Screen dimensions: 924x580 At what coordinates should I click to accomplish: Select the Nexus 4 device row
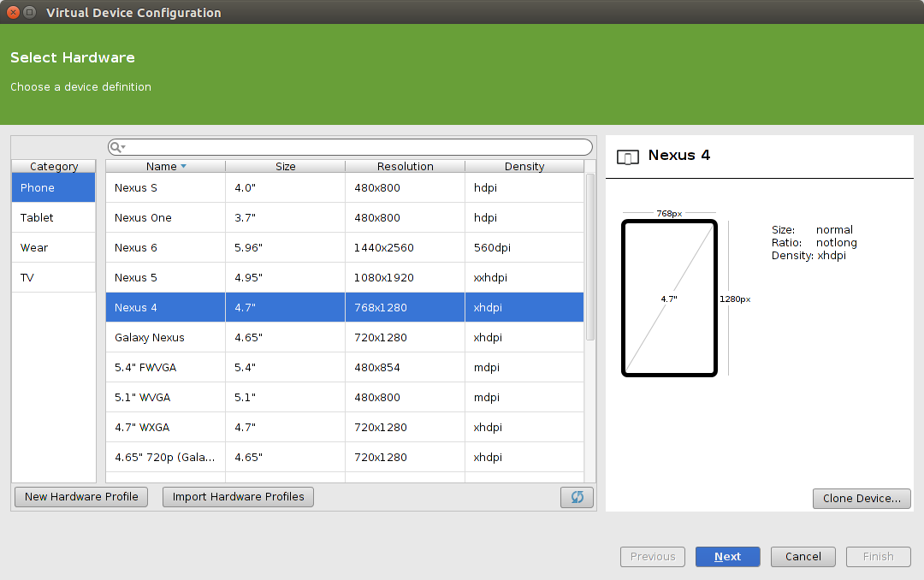(x=345, y=308)
